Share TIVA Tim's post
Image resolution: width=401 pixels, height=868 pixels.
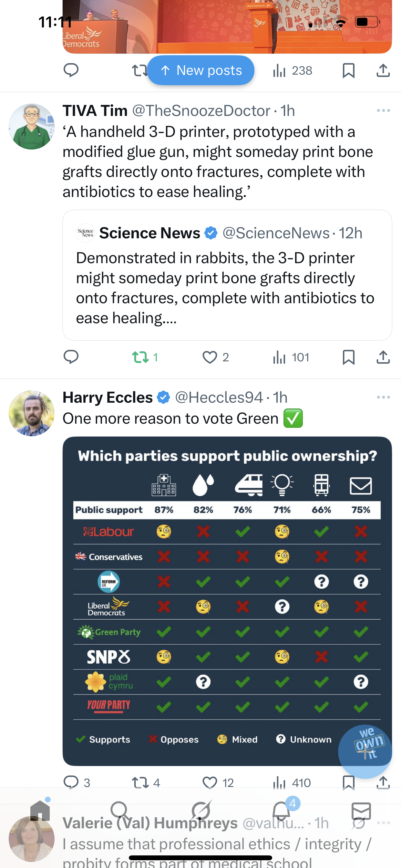click(383, 357)
